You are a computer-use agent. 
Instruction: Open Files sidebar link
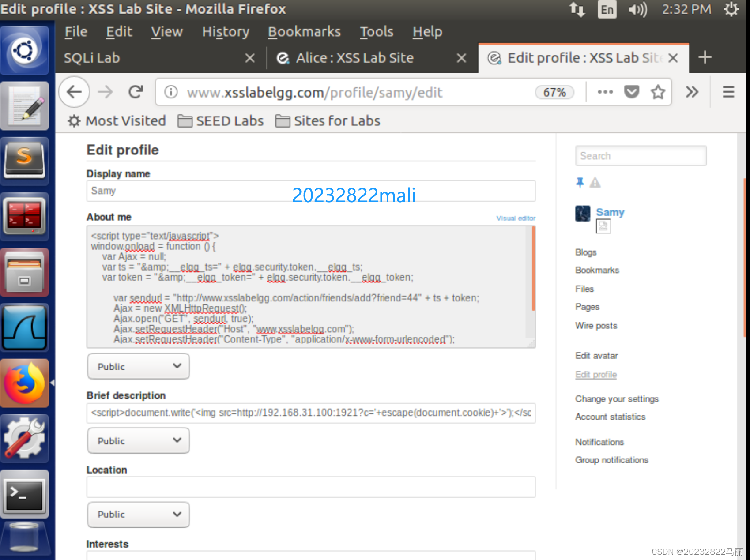click(584, 289)
